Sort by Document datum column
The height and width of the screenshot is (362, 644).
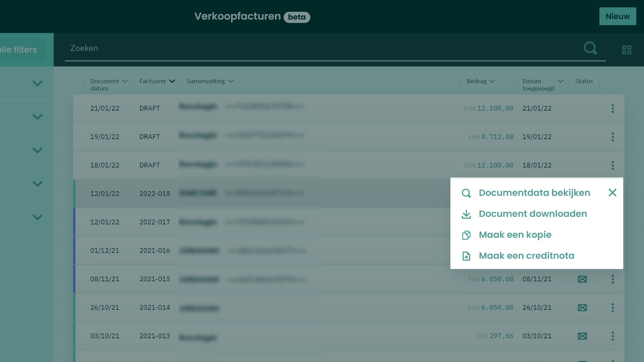click(x=109, y=84)
